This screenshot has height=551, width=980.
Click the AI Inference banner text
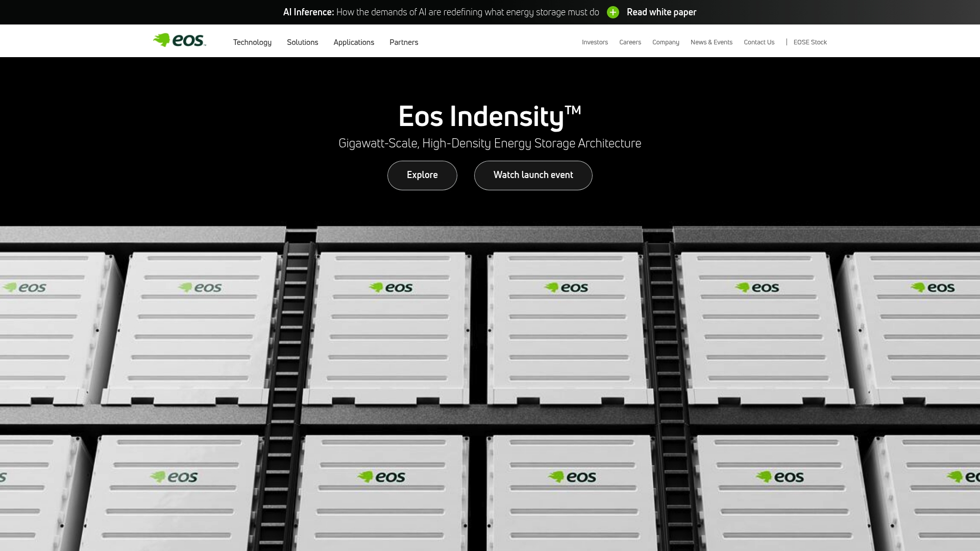coord(441,12)
